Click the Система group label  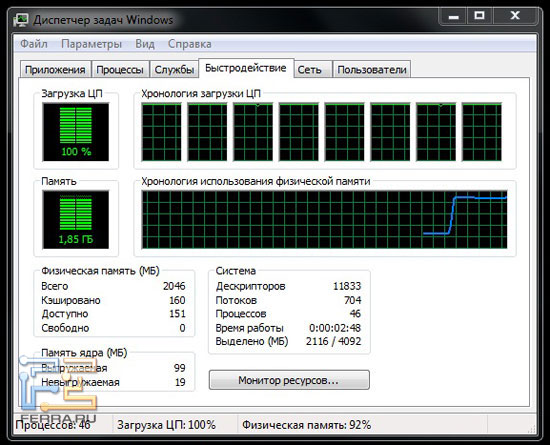[x=236, y=271]
